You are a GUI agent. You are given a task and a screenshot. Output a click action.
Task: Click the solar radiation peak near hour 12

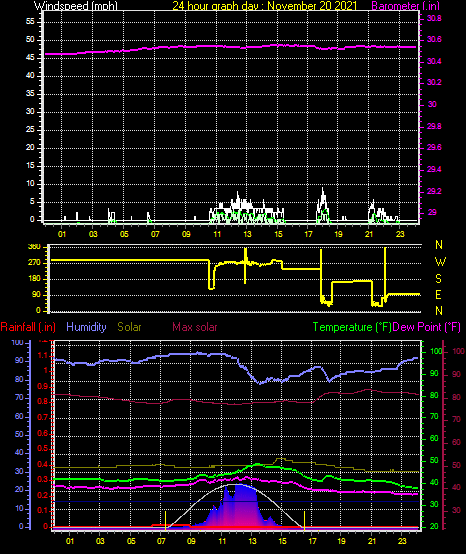240,485
